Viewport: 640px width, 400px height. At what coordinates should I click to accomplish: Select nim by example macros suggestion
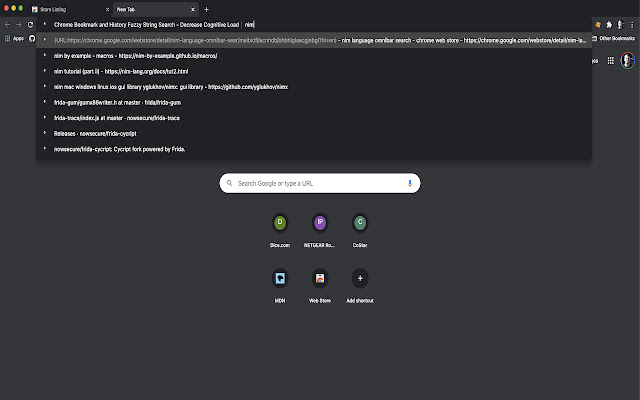click(x=314, y=56)
